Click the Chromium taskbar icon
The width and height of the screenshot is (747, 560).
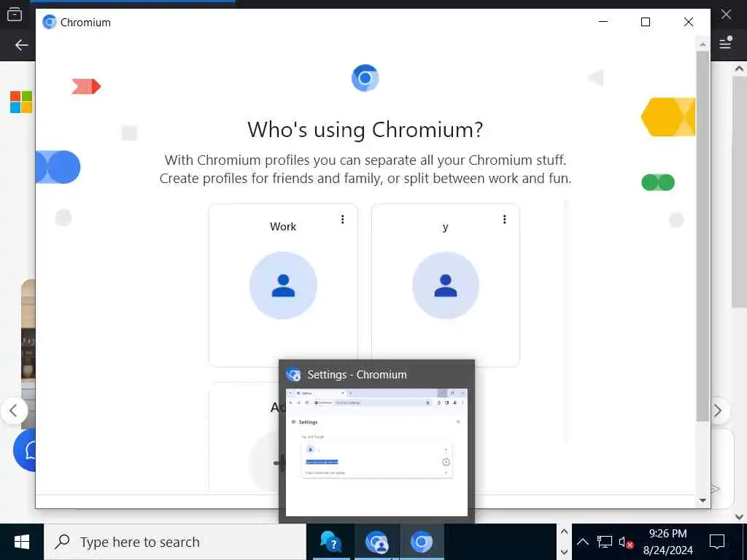click(x=422, y=542)
